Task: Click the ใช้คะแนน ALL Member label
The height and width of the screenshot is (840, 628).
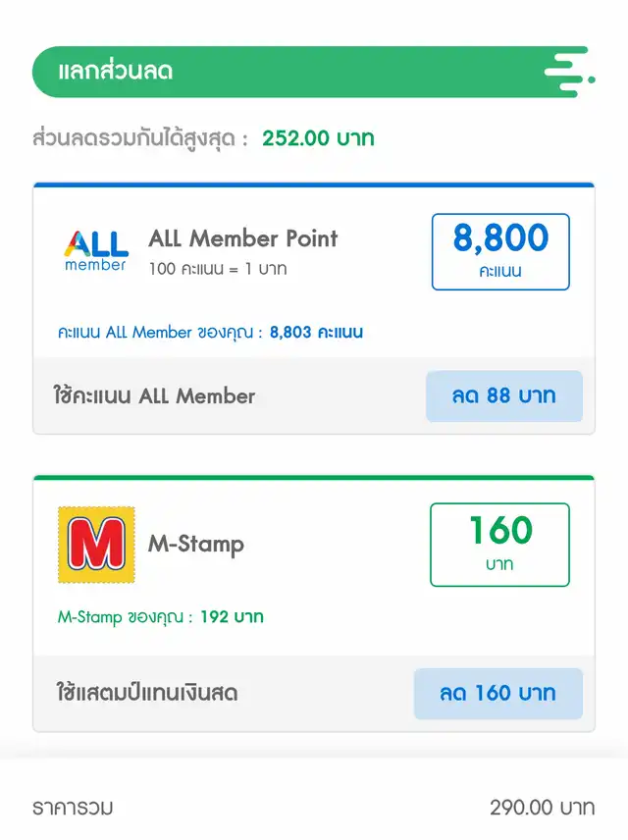Action: (x=154, y=396)
